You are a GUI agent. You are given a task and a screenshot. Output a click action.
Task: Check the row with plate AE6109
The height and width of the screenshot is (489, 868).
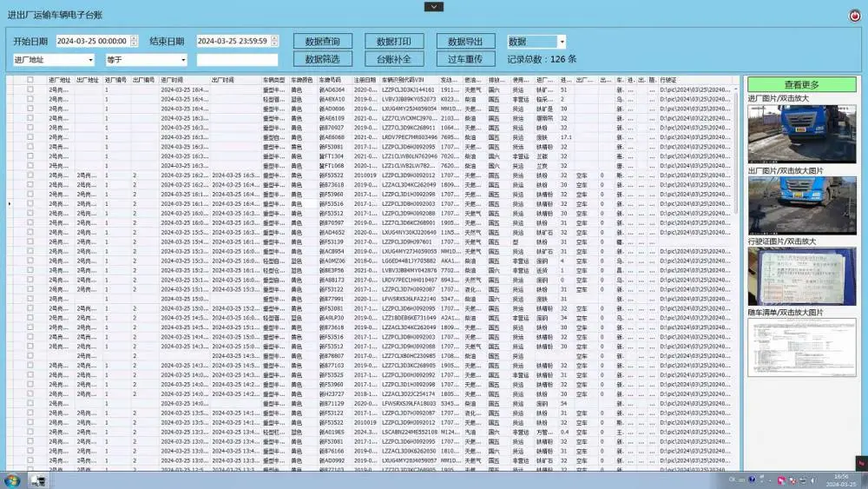[30, 118]
